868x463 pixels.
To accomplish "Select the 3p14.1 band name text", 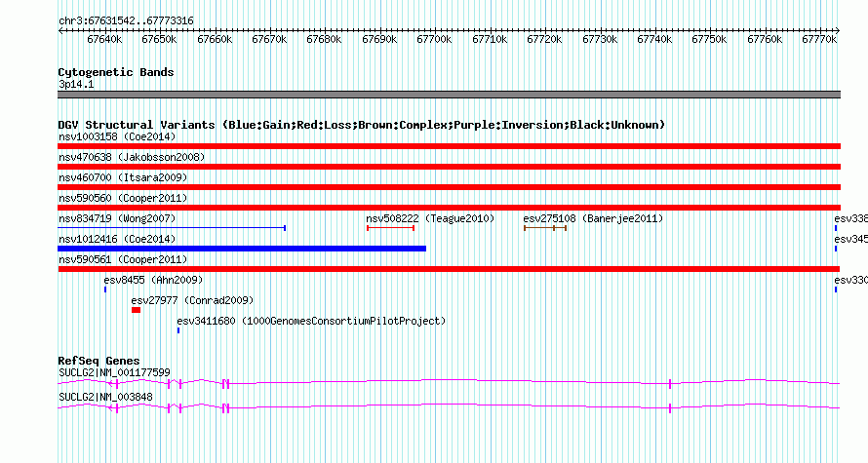I will [76, 84].
